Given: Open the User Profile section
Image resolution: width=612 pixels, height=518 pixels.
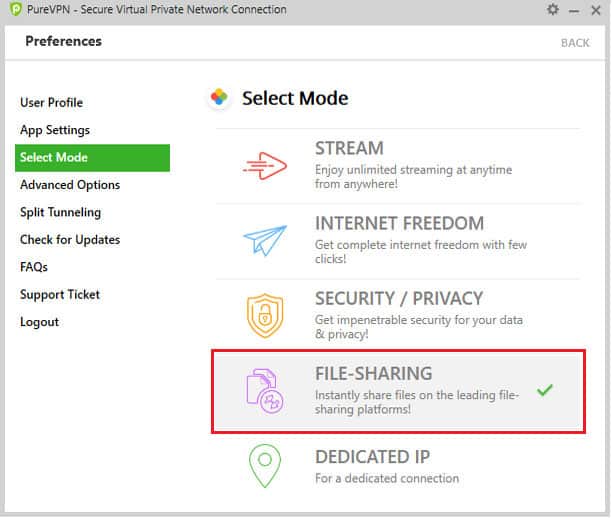Looking at the screenshot, I should [51, 102].
